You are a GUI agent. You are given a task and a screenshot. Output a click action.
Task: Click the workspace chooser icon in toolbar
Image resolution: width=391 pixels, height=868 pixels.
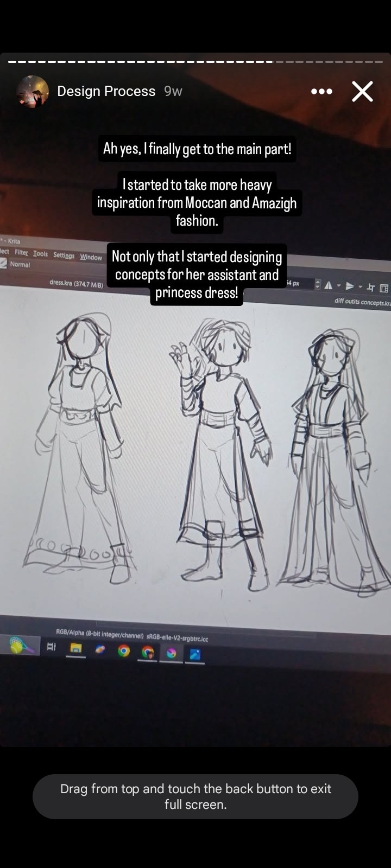384,288
